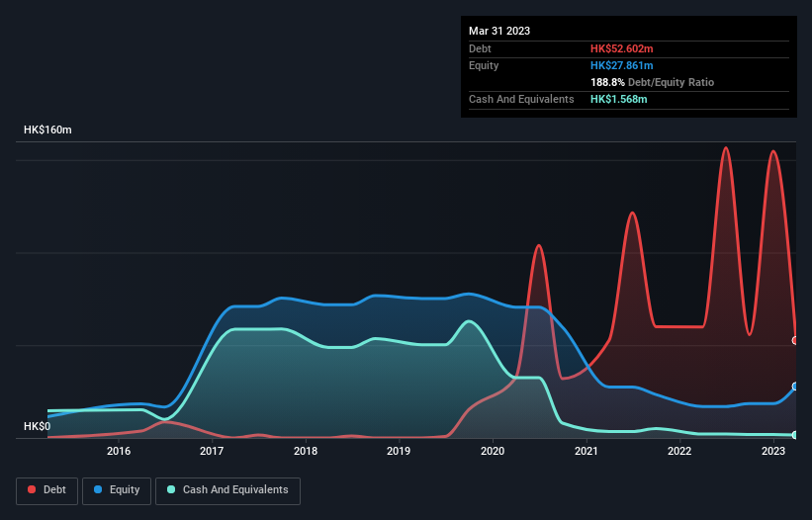Click the 2016 x-axis label
The height and width of the screenshot is (520, 812).
[119, 451]
